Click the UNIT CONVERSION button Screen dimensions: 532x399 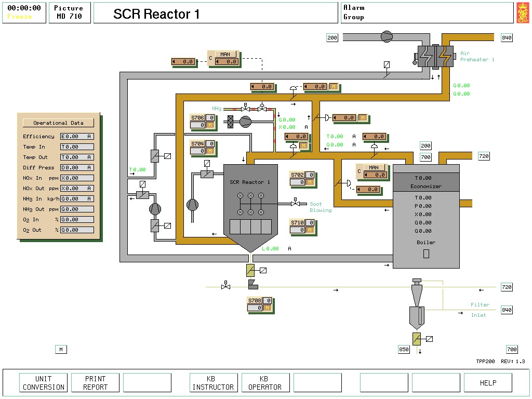pos(44,383)
